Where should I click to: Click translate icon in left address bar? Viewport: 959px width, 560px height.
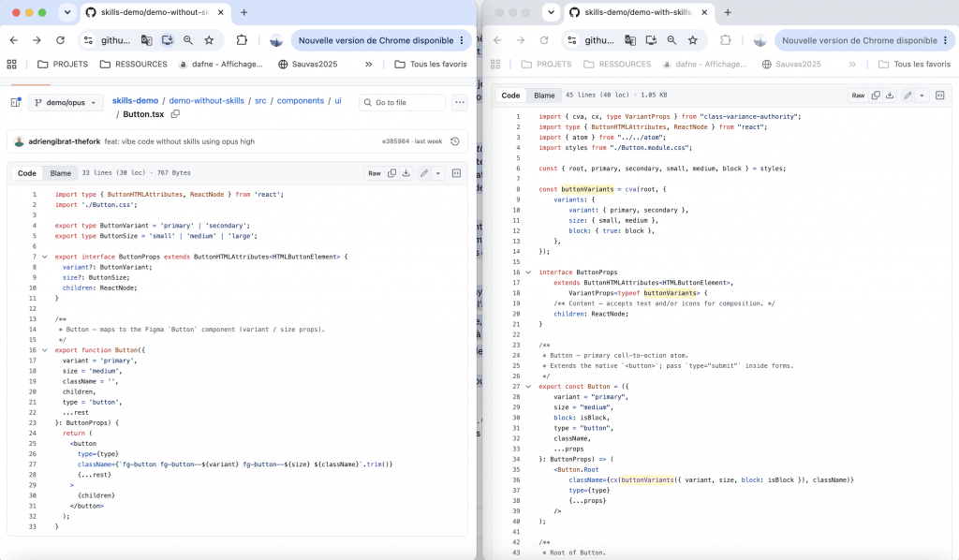[x=146, y=40]
